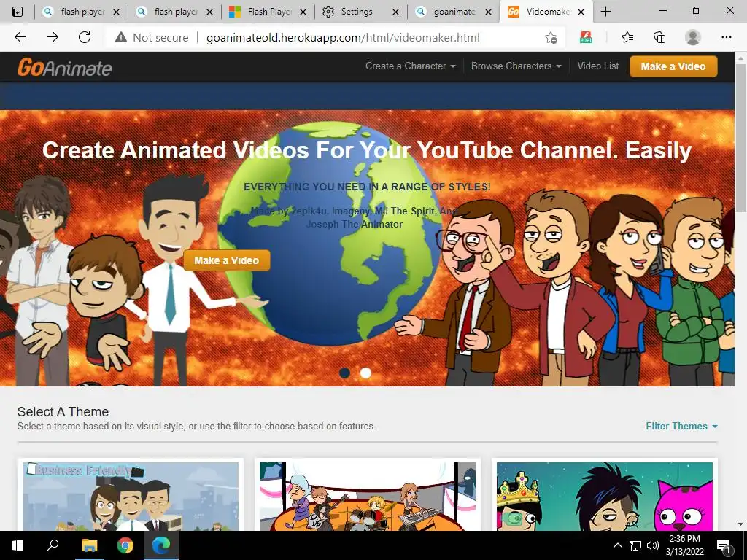Switch to the Settings tab
This screenshot has height=560, width=747.
pos(361,12)
